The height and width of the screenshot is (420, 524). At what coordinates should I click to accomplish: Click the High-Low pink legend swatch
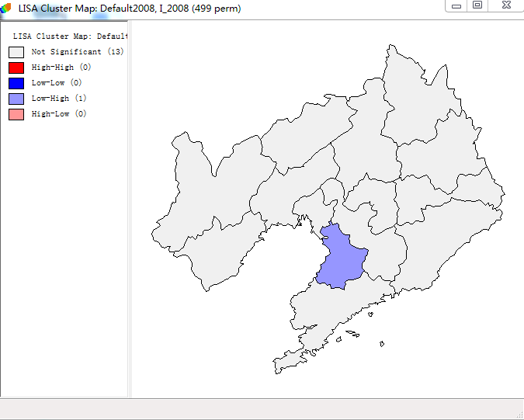(x=16, y=115)
